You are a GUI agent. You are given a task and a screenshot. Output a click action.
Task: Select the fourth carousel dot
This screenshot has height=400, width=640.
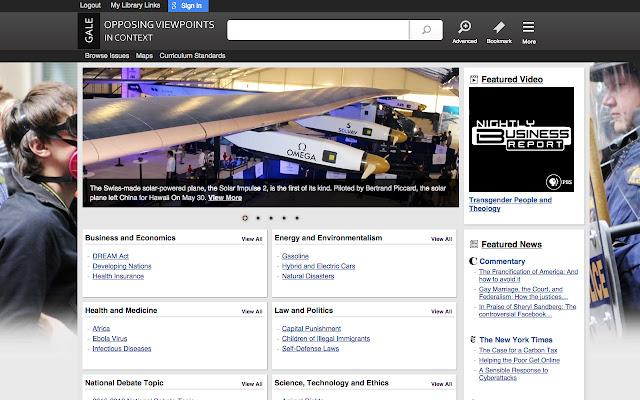tap(284, 218)
